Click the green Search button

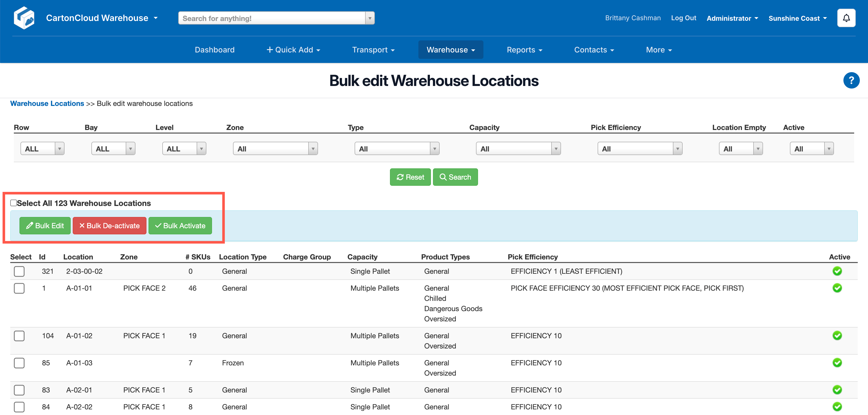(455, 177)
